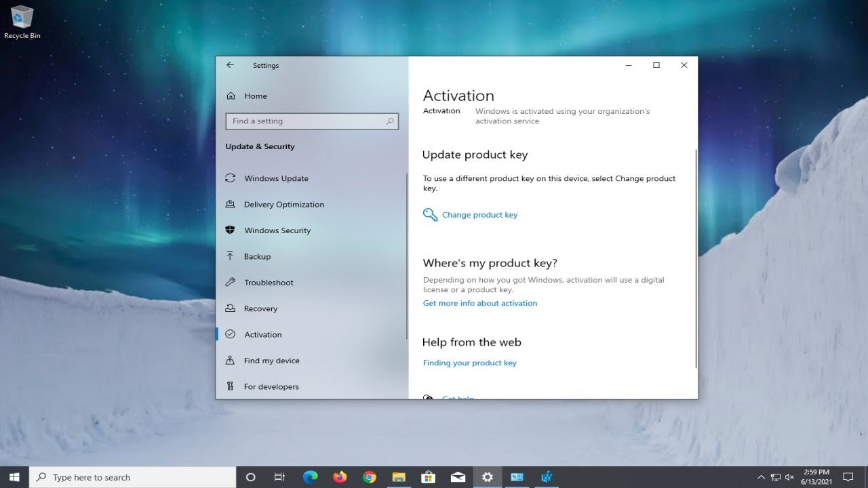
Task: Click the muted volume tray icon
Action: [790, 477]
